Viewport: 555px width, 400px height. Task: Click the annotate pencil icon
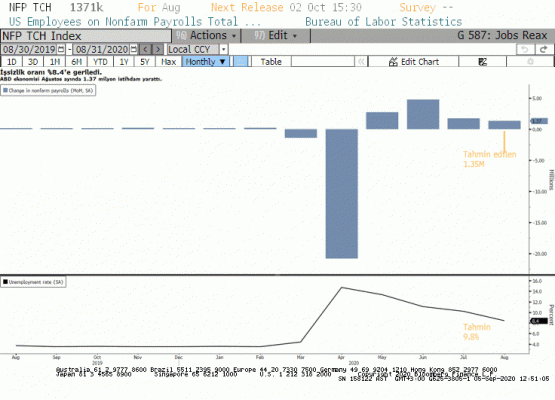pos(482,62)
